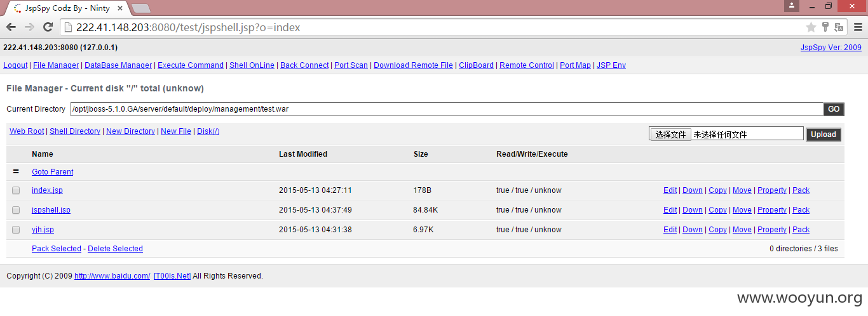Open yjh.jsp file link

tap(43, 230)
